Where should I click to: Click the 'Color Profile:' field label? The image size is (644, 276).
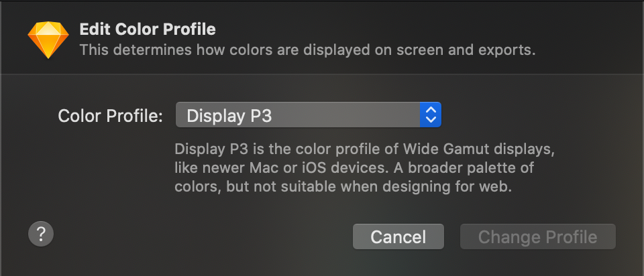[111, 116]
